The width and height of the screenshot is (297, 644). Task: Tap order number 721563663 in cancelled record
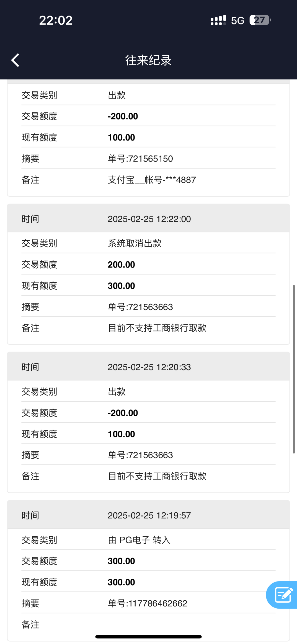(140, 307)
